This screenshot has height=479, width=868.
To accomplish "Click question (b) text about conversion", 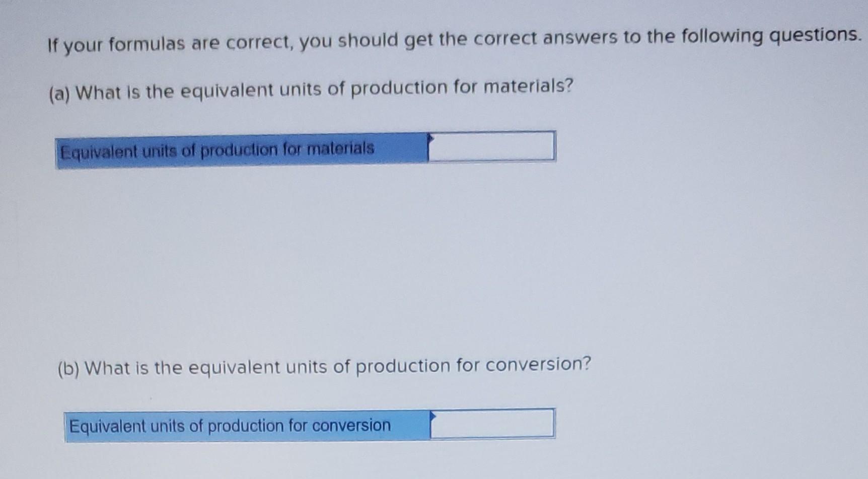I will pyautogui.click(x=322, y=367).
